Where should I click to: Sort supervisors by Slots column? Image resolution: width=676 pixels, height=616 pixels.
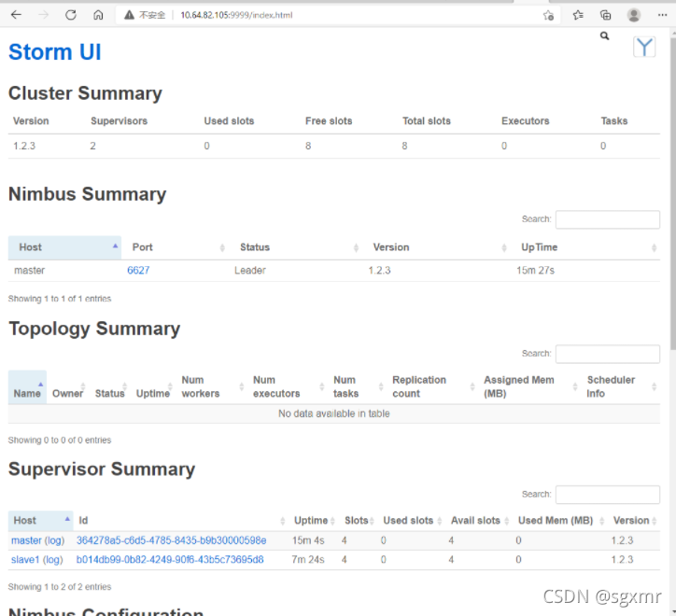coord(358,521)
